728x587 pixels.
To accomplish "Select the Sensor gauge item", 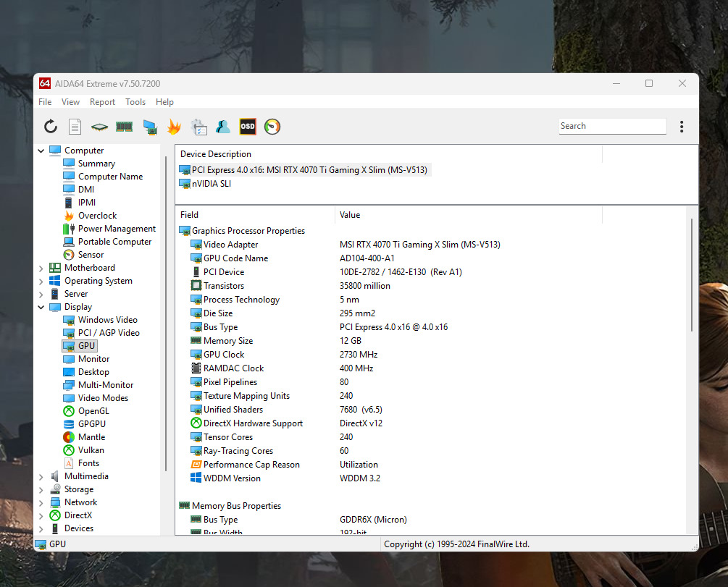I will [x=83, y=254].
